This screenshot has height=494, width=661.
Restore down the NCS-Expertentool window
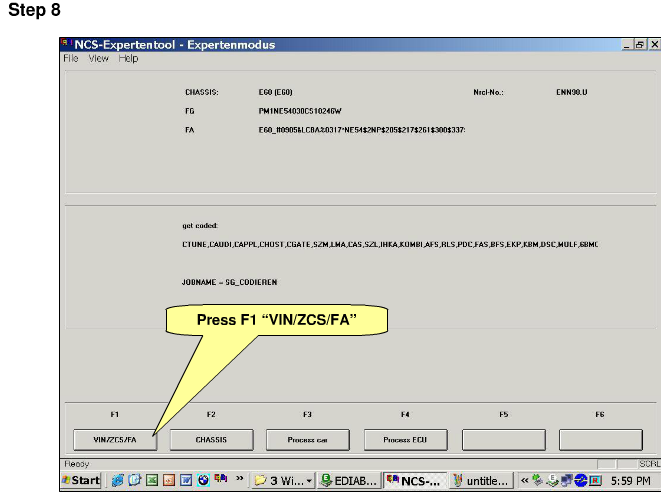pos(640,44)
